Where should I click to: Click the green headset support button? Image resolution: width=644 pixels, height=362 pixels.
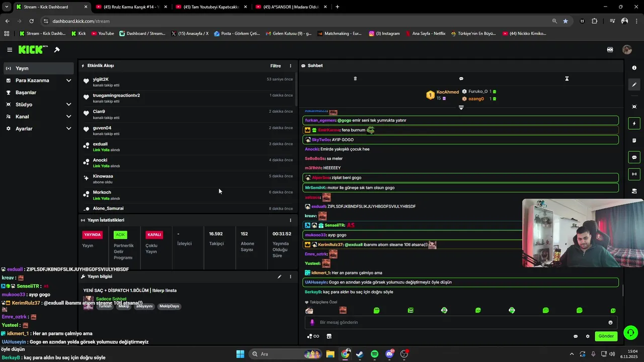coord(630,332)
